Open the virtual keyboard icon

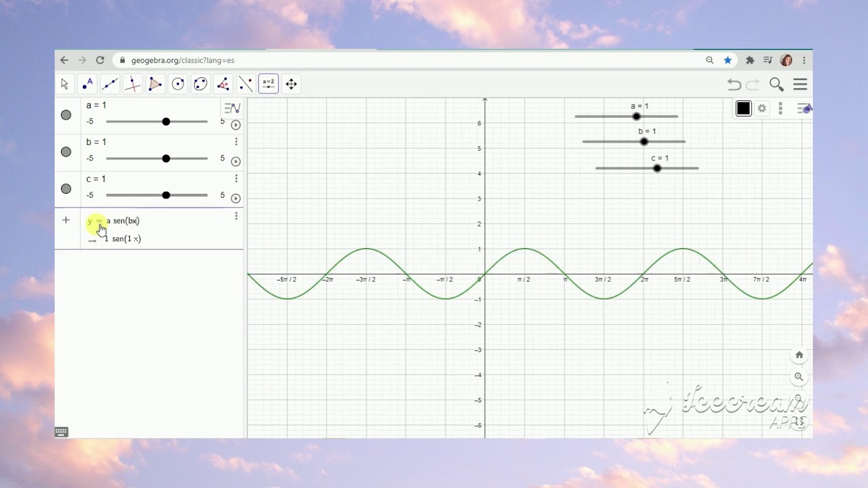point(61,432)
